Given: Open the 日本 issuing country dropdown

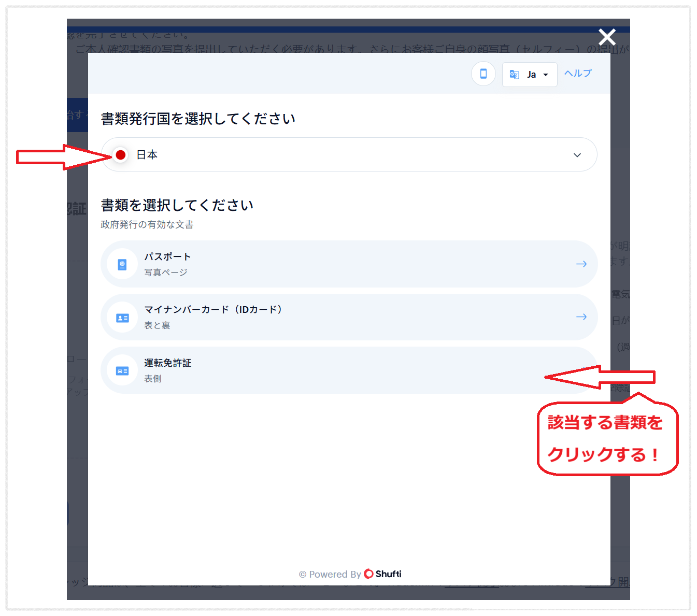Looking at the screenshot, I should coord(348,155).
